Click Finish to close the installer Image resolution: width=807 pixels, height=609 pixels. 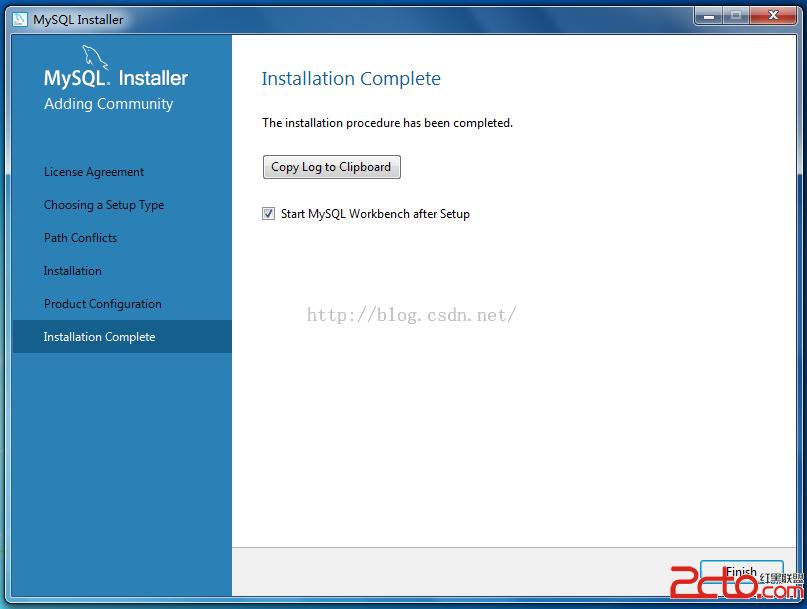pos(742,572)
